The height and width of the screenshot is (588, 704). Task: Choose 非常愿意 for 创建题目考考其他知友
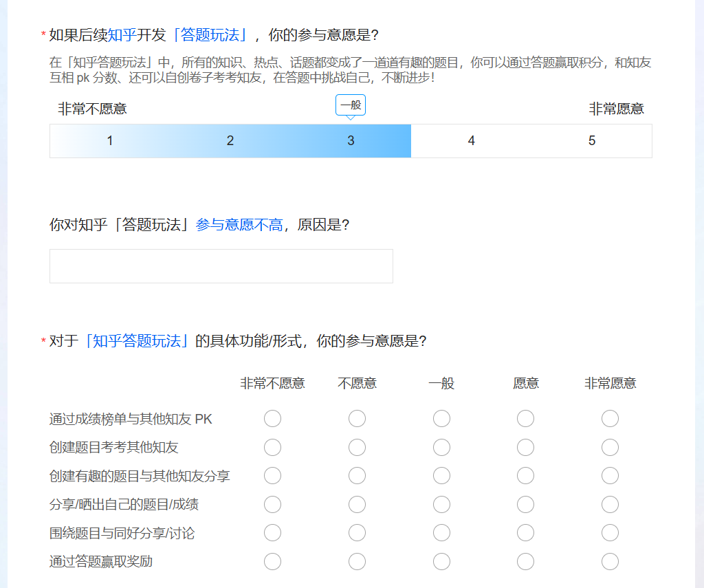(610, 448)
